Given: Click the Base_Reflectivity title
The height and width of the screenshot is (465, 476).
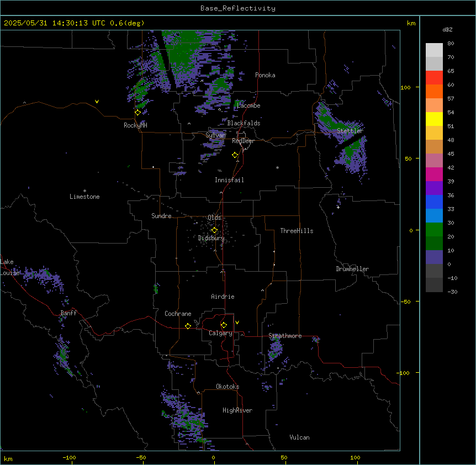Looking at the screenshot, I should (238, 8).
